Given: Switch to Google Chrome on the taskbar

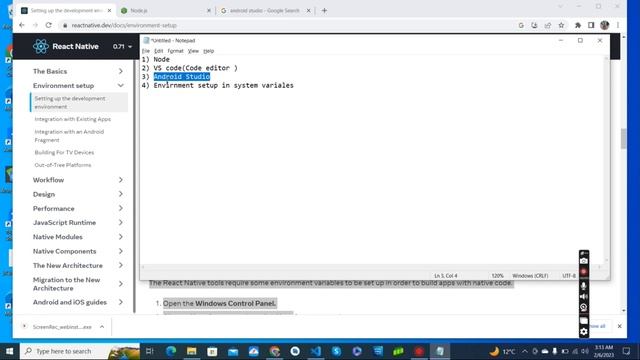Looking at the screenshot, I should tap(275, 351).
